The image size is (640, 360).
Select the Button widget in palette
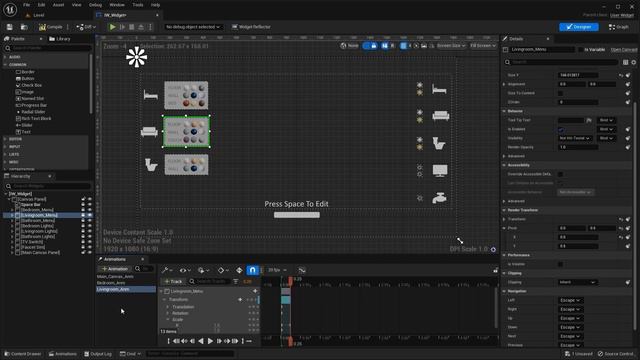click(x=25, y=78)
